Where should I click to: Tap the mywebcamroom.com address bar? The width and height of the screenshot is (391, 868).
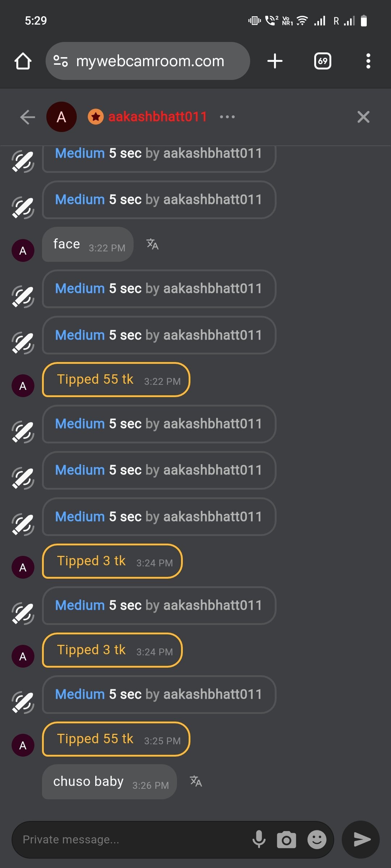click(150, 61)
